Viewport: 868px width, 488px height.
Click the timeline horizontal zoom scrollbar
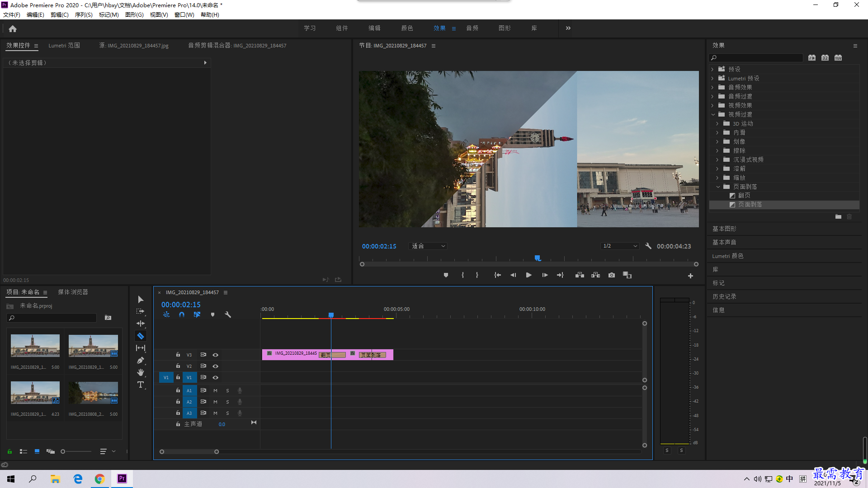coord(189,451)
